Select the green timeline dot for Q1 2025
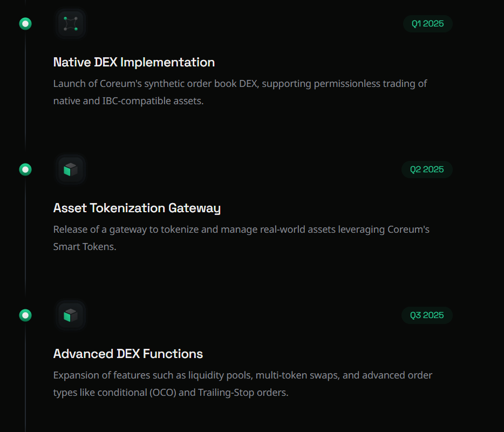Viewport: 504px width, 432px height. [25, 24]
